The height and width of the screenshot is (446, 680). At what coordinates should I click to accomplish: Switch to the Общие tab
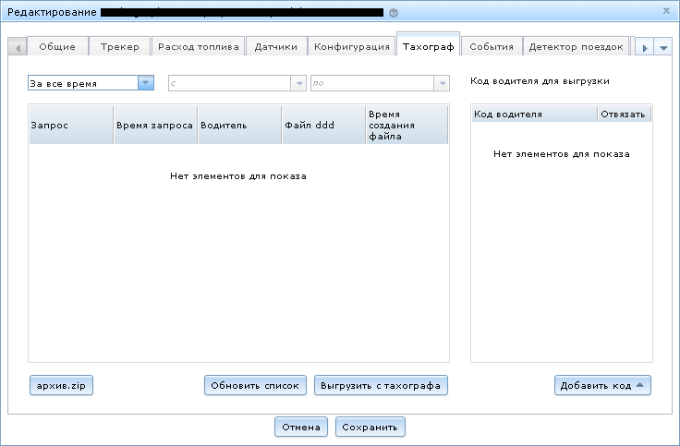point(57,47)
